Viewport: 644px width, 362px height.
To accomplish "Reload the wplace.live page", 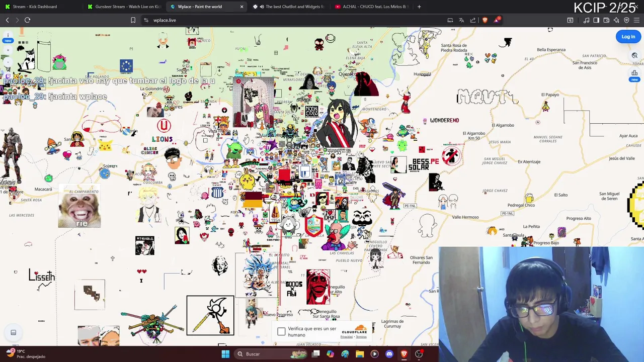I will 28,20.
